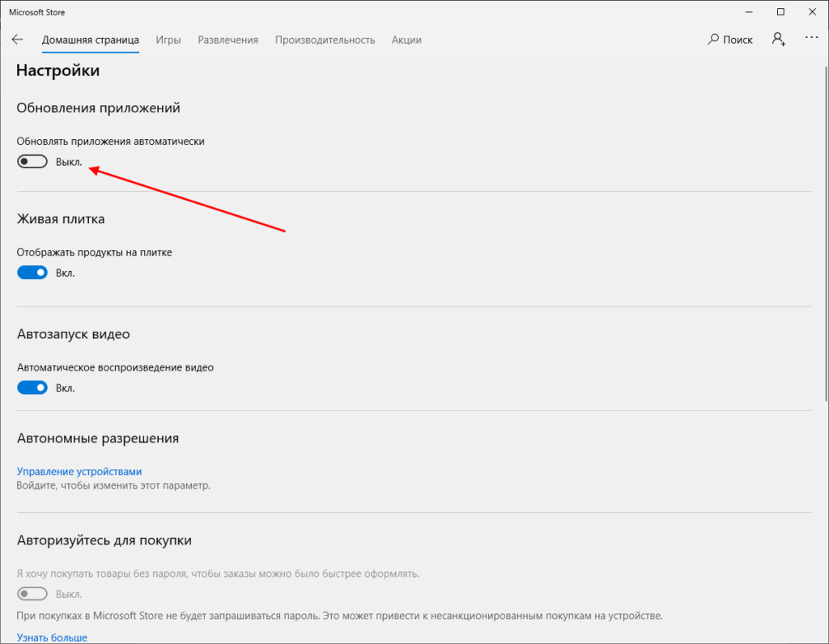Viewport: 829px width, 644px height.
Task: Select the Развлечения tab
Action: point(227,40)
